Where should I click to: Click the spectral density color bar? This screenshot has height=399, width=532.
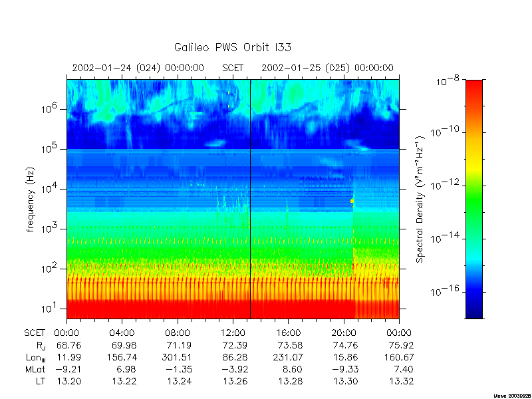pos(474,199)
